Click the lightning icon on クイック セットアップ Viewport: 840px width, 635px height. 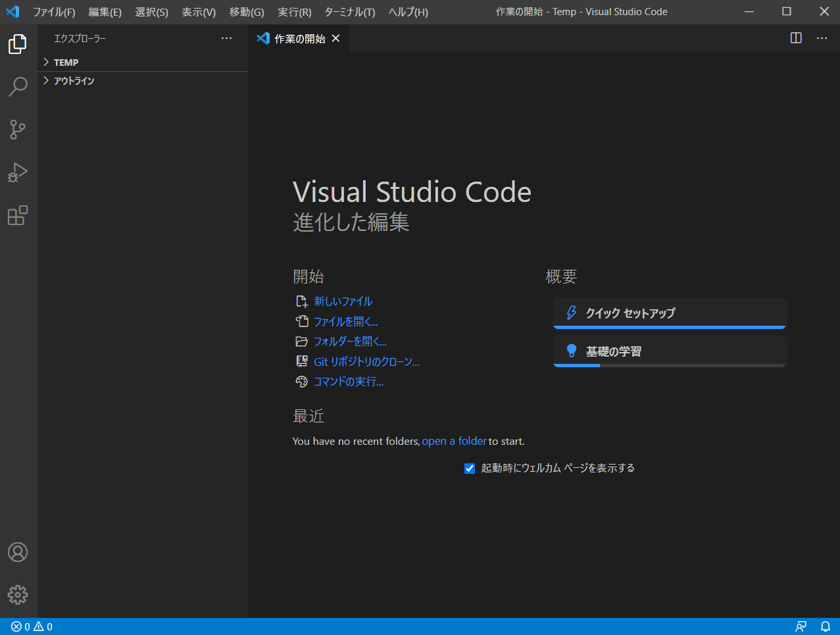pyautogui.click(x=572, y=313)
